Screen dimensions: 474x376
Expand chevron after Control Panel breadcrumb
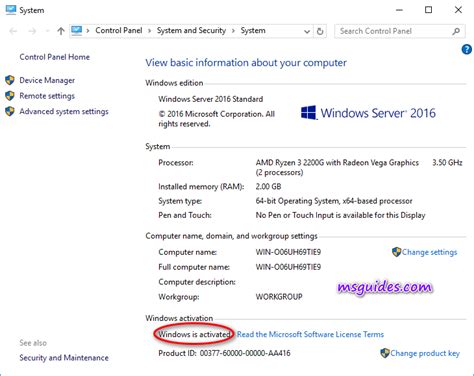(150, 31)
